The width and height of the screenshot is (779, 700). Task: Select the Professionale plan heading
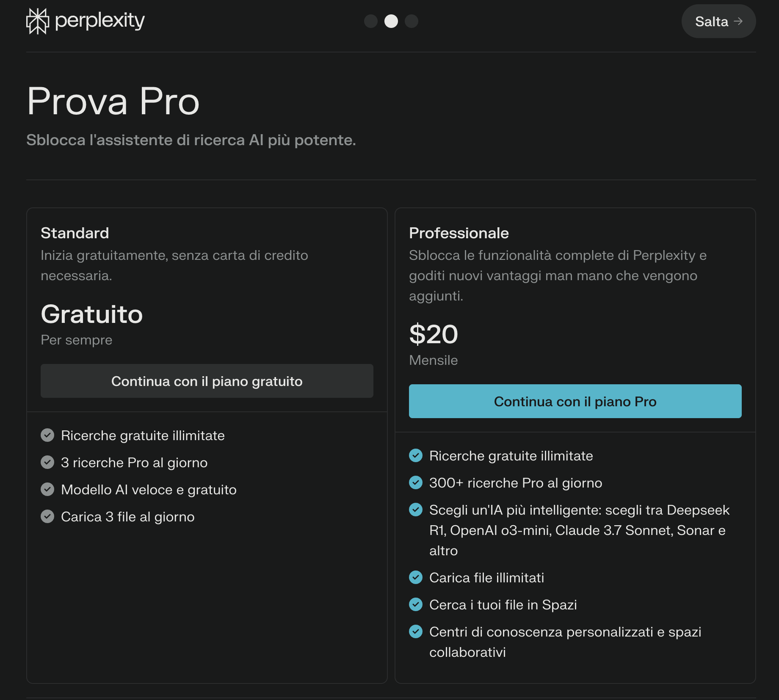459,233
